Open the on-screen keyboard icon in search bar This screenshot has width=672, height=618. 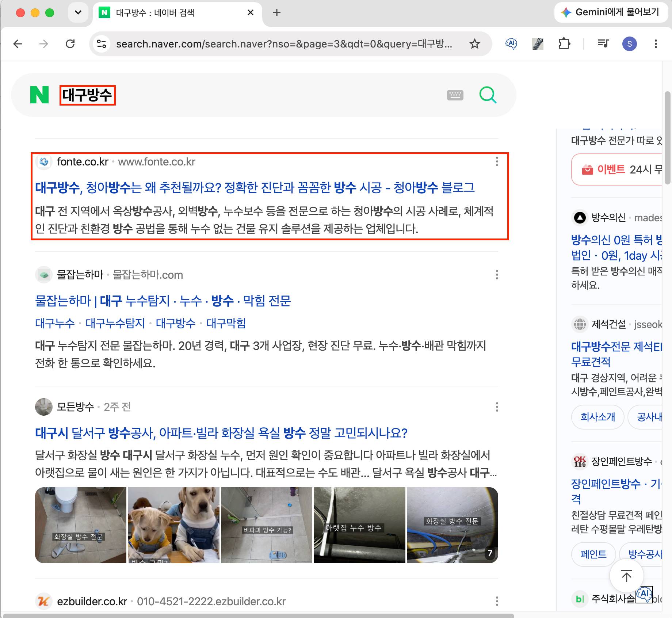pos(455,95)
